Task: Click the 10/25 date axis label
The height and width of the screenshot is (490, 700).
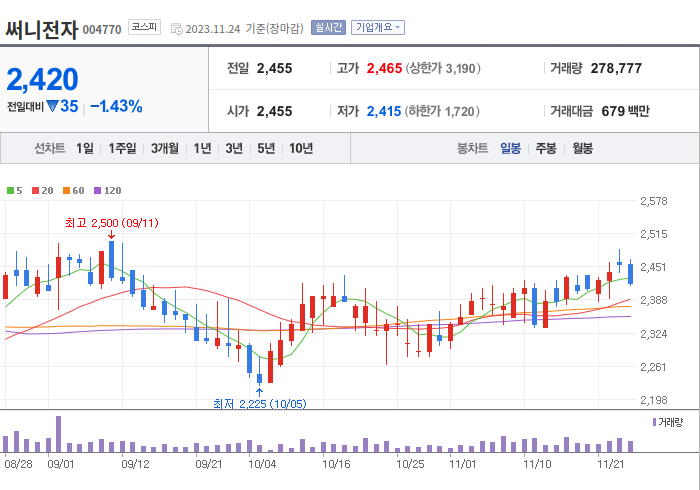Action: 410,464
